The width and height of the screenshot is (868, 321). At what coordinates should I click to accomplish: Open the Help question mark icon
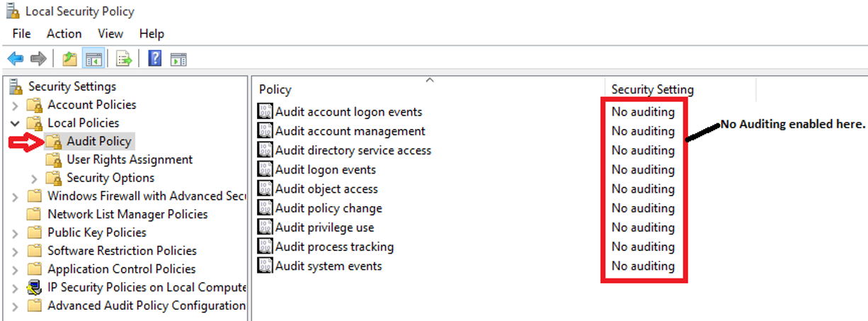pos(155,59)
